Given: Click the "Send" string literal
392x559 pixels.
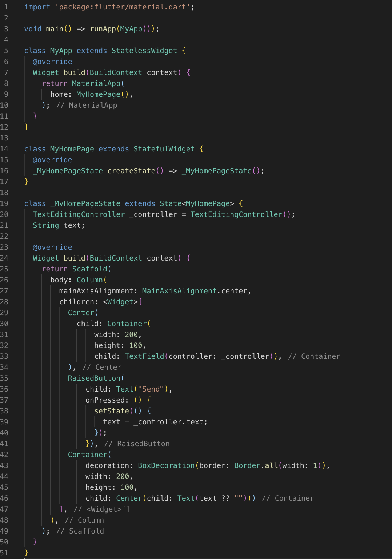Looking at the screenshot, I should point(151,389).
